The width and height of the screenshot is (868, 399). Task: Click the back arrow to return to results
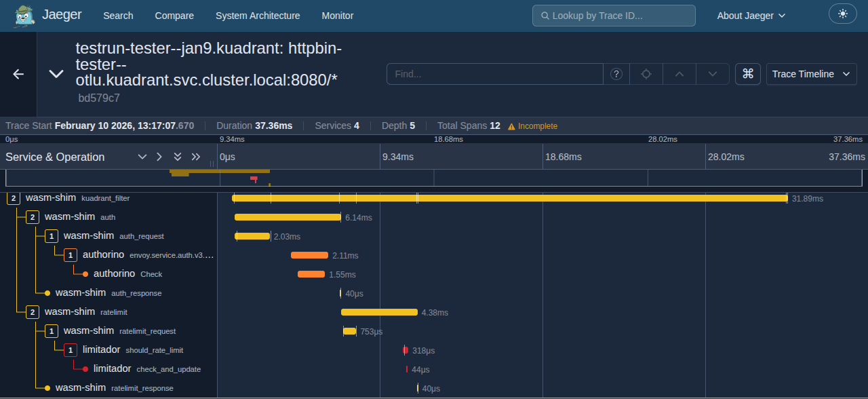(18, 74)
